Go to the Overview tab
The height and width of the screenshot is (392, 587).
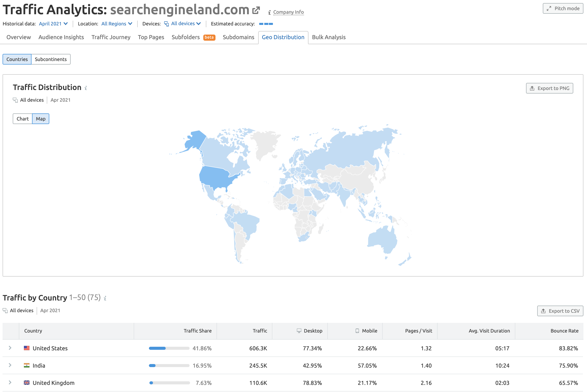(19, 37)
